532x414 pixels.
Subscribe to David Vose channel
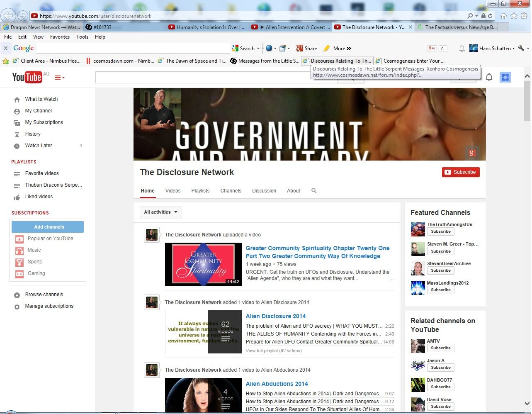pyautogui.click(x=441, y=407)
